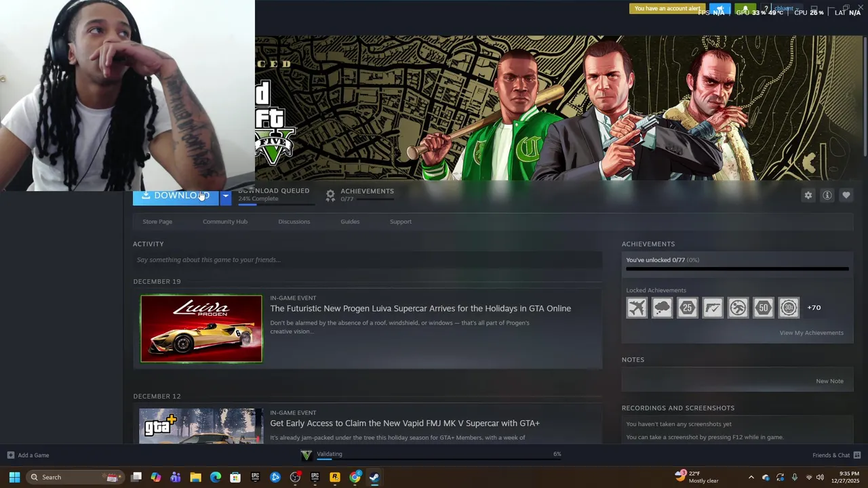
Task: Click the GTA V icon beside Validating
Action: coord(307,455)
